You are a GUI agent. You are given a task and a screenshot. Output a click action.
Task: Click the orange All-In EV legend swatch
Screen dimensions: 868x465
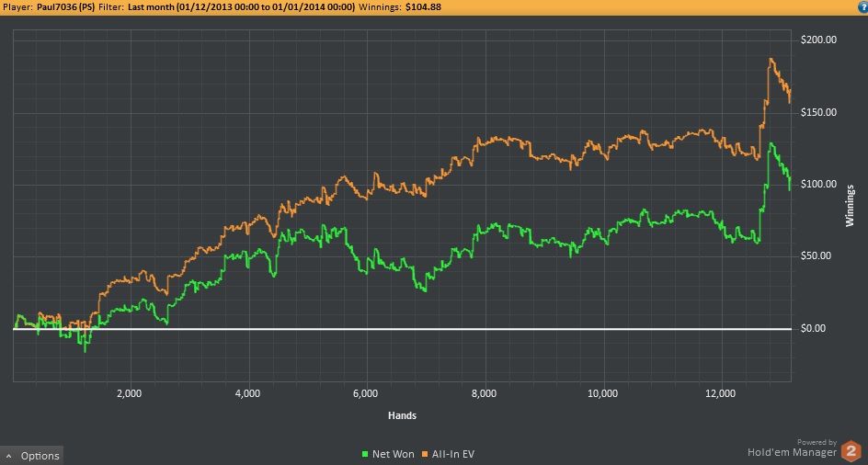pyautogui.click(x=425, y=455)
